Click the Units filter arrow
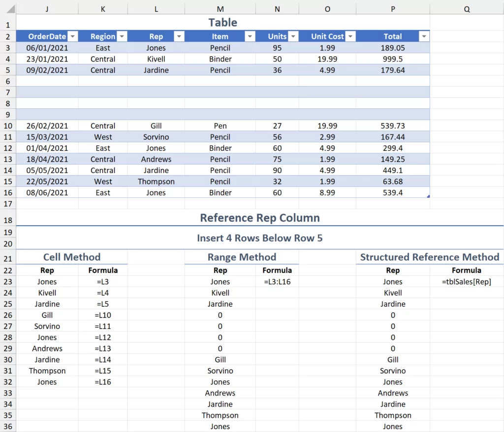 (x=293, y=36)
